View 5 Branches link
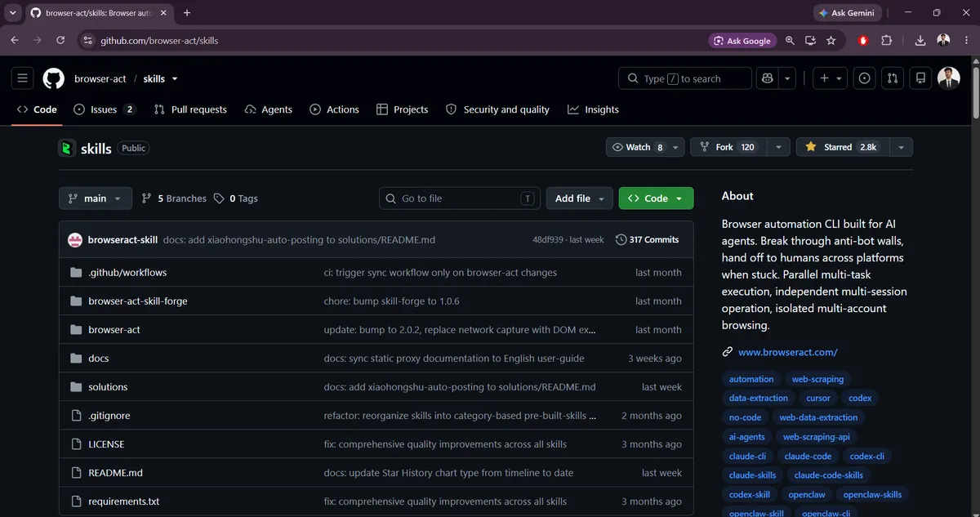The width and height of the screenshot is (980, 517). pos(174,198)
